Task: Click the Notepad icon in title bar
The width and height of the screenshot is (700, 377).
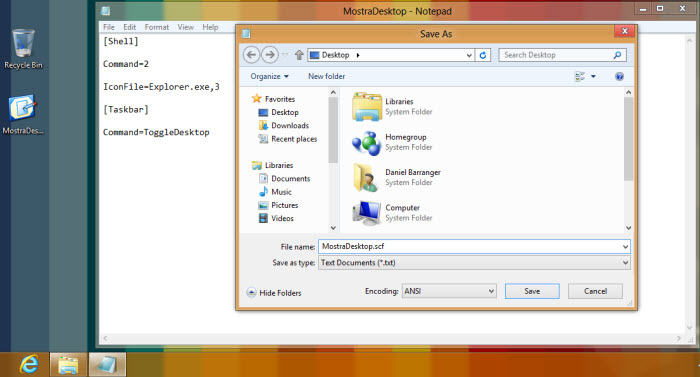Action: tap(106, 11)
